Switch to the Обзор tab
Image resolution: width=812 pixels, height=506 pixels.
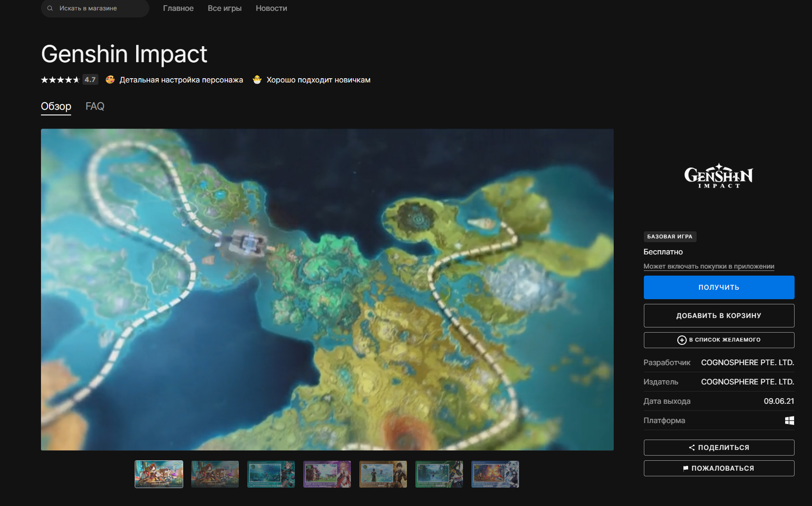pos(56,106)
